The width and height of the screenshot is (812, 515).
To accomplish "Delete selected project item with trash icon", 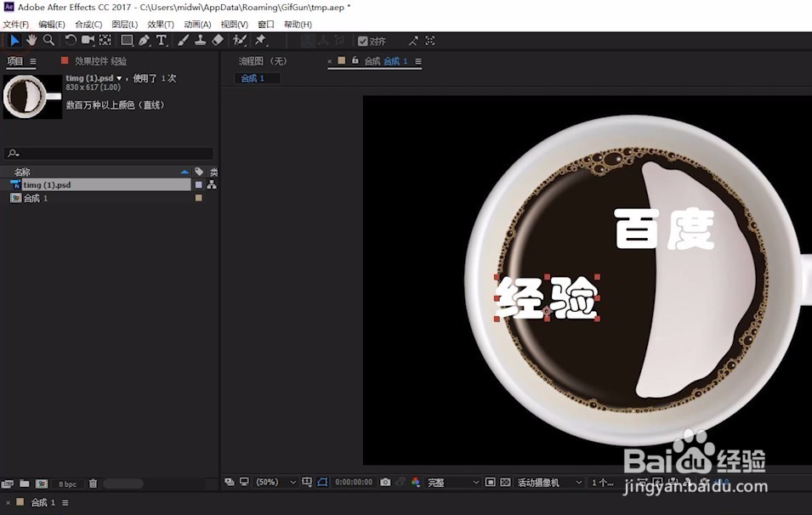I will coord(94,484).
